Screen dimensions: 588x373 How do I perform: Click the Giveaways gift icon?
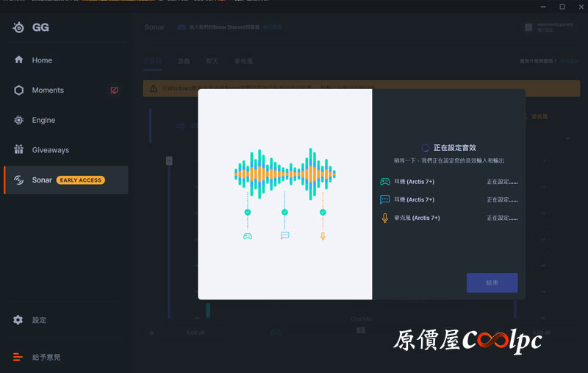tap(18, 149)
